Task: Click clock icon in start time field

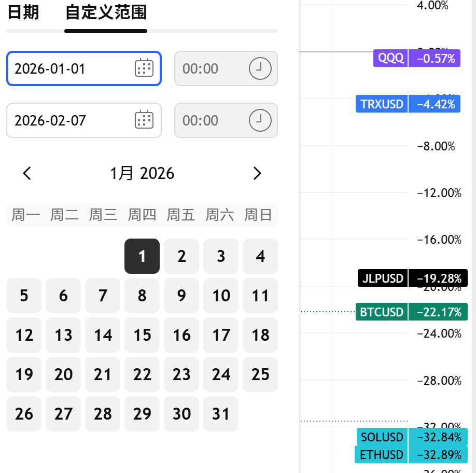Action: [260, 68]
